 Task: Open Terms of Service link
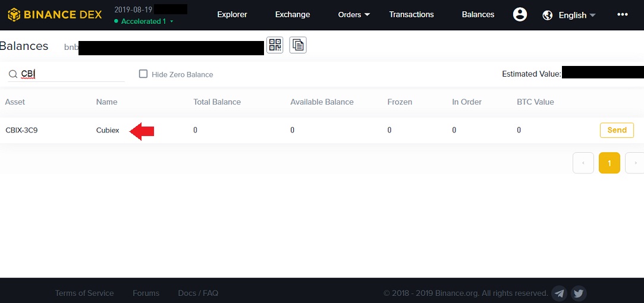pos(84,293)
